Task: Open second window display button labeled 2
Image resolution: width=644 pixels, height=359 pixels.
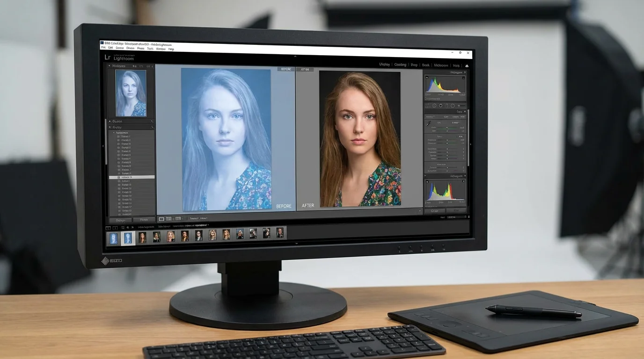Action: (115, 228)
